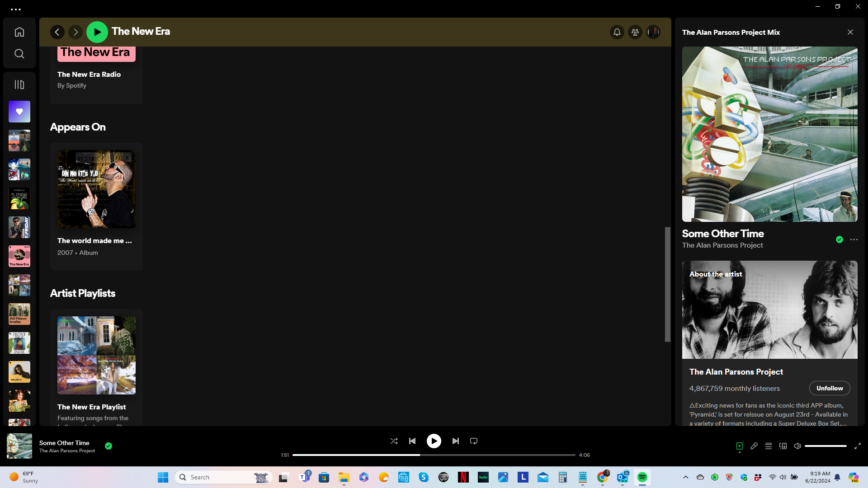Open Skype from the taskbar

(x=424, y=477)
